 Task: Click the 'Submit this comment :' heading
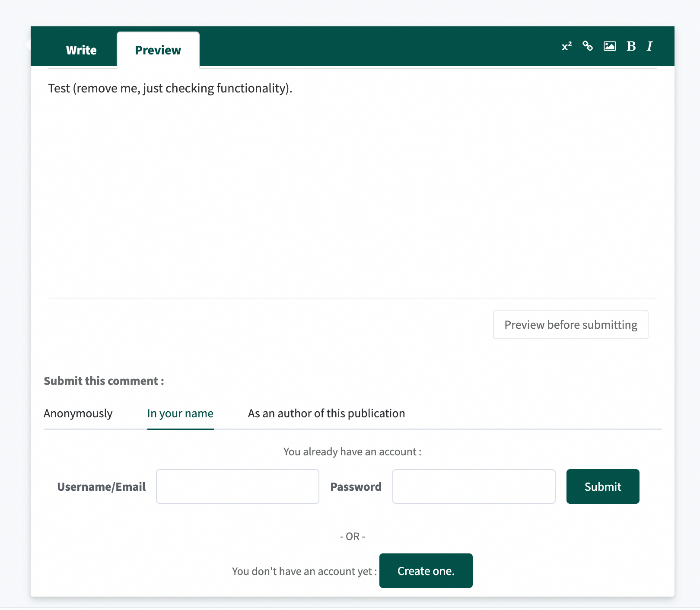(x=104, y=381)
